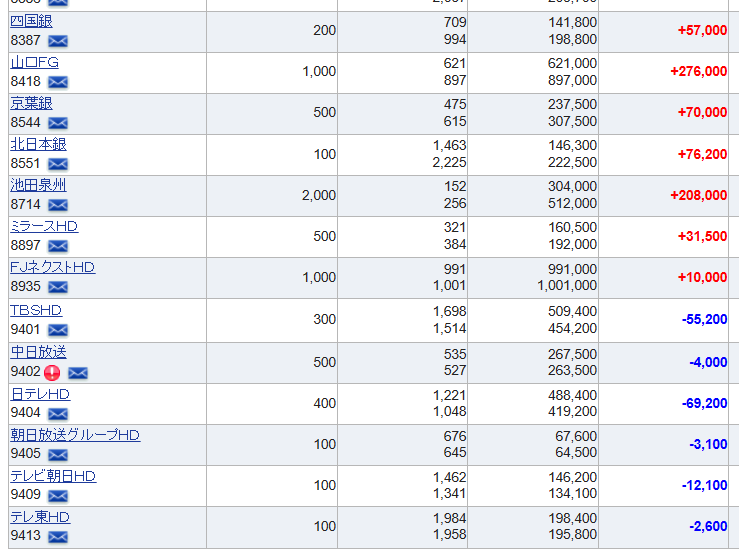Screen dimensions: 739x560
Task: Select the 509,400 acquisition amount
Action: [572, 311]
